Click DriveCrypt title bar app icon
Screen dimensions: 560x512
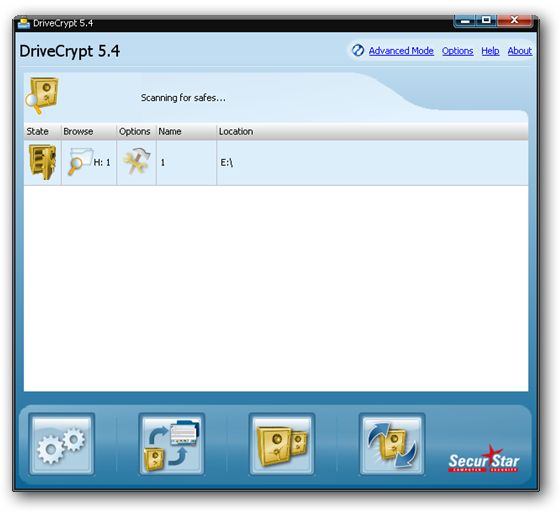(24, 24)
